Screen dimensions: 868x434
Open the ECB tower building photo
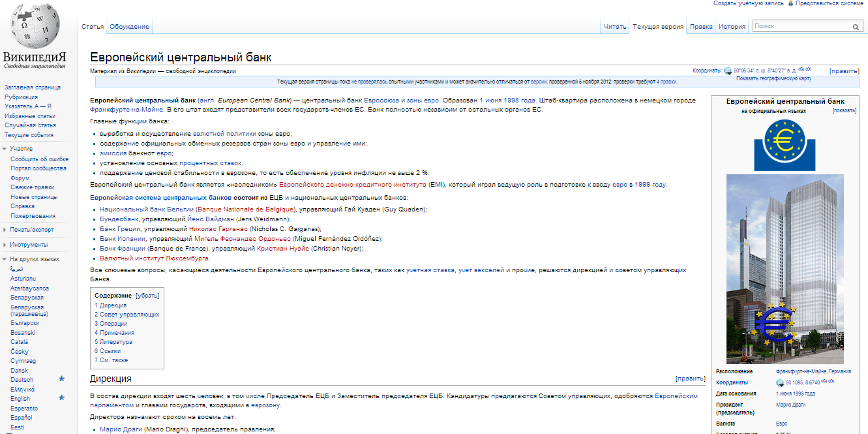pos(785,269)
